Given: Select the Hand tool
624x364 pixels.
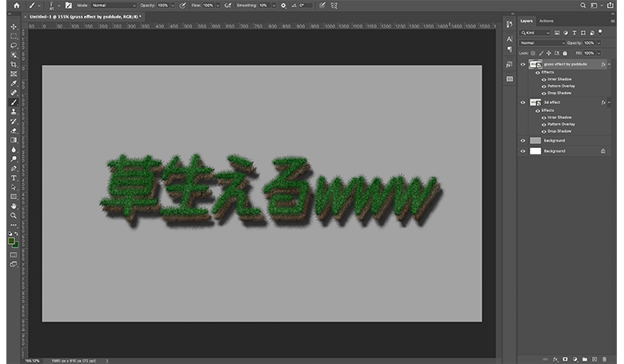Looking at the screenshot, I should click(14, 206).
